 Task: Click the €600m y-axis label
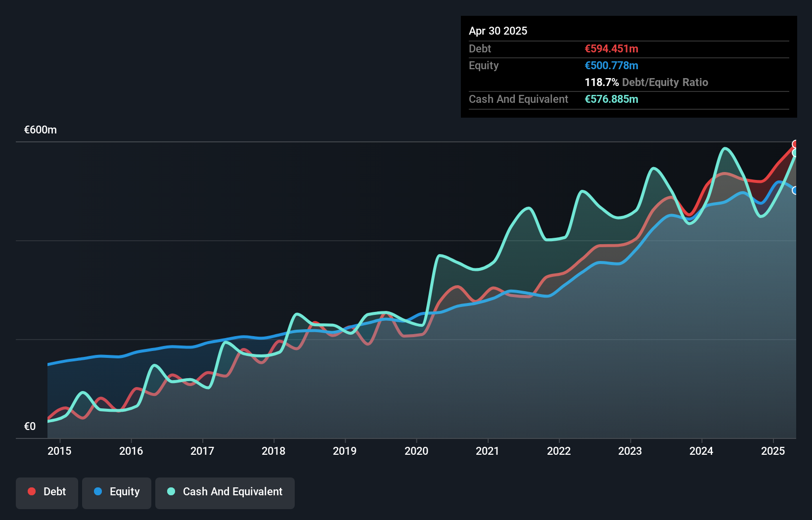[41, 130]
